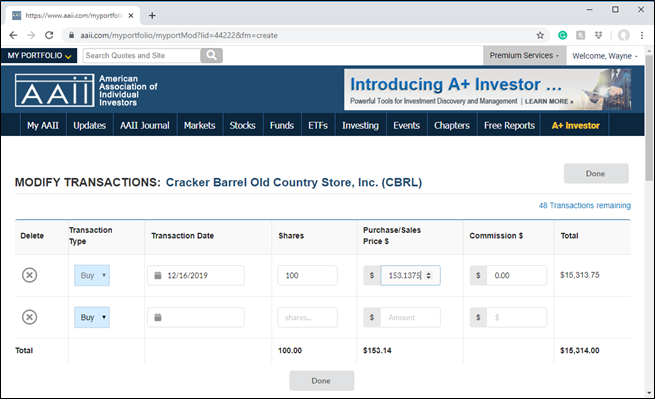Open the Premium Services dropdown

[524, 56]
